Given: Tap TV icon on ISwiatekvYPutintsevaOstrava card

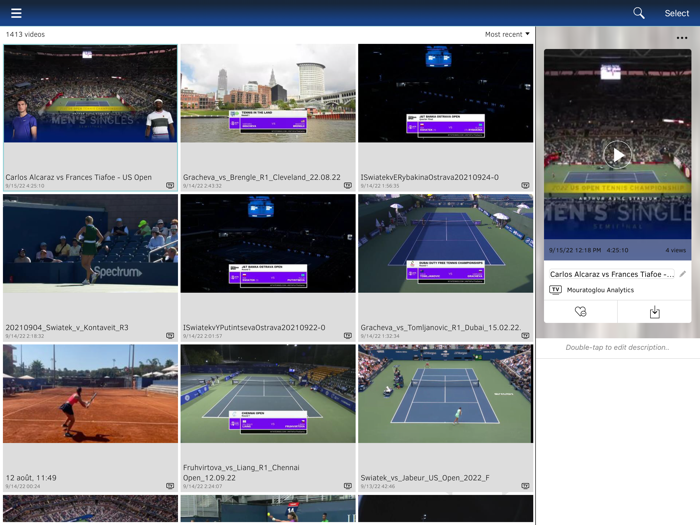Looking at the screenshot, I should tap(348, 335).
